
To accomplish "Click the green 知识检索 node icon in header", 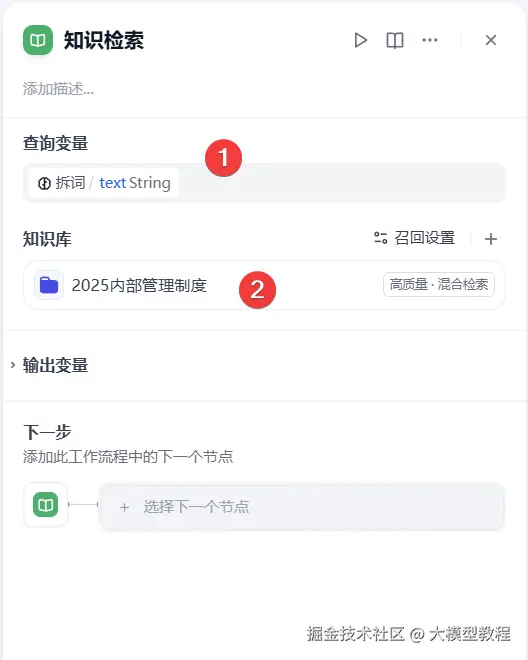I will pyautogui.click(x=38, y=40).
